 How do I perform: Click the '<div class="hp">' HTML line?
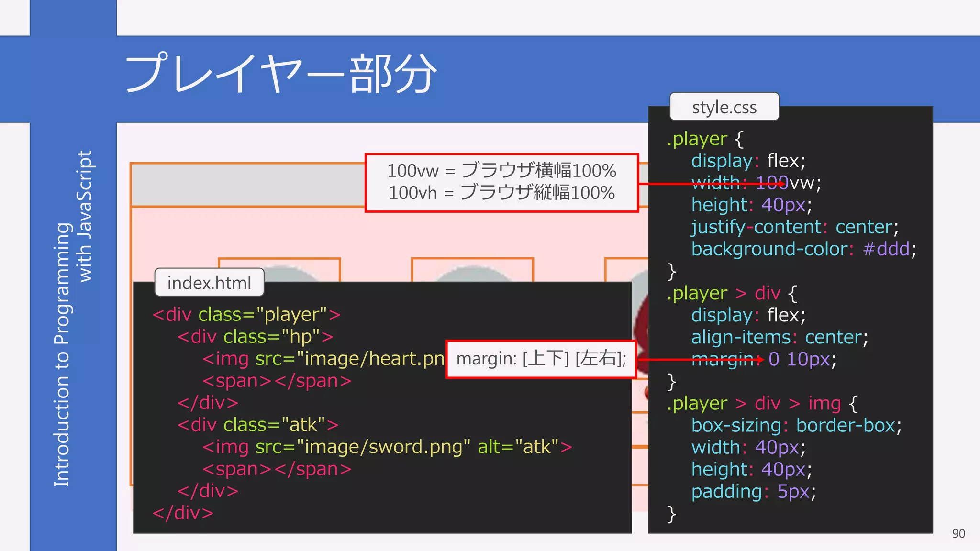click(x=256, y=336)
